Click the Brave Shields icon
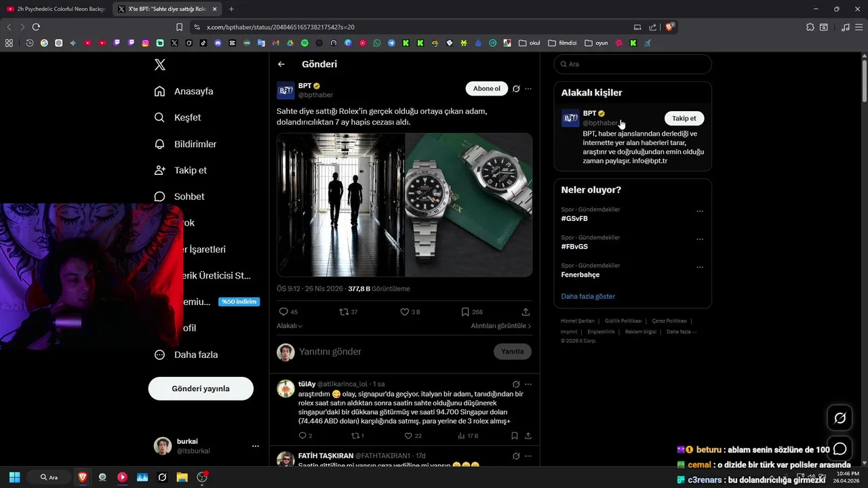The height and width of the screenshot is (488, 868). 670,27
